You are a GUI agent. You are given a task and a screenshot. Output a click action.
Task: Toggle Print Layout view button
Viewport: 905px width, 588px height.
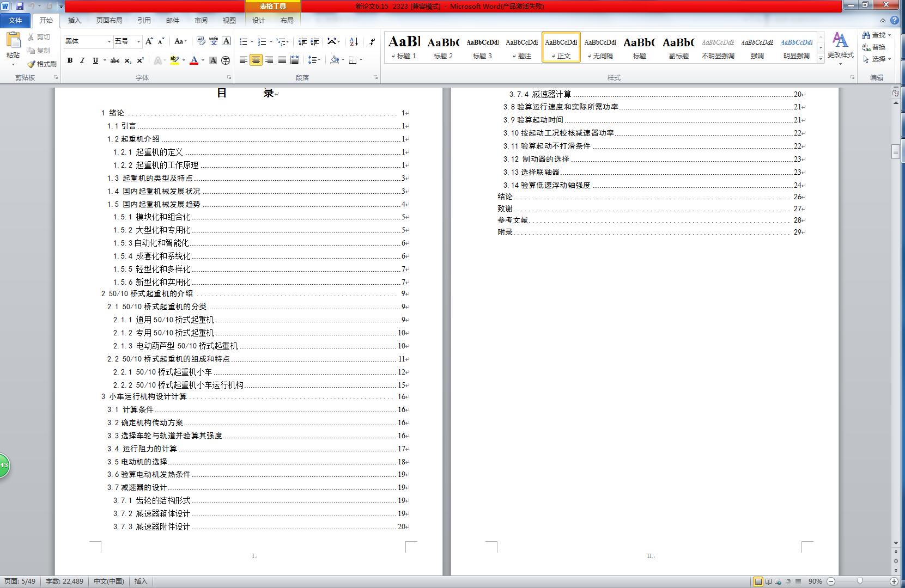pyautogui.click(x=758, y=581)
